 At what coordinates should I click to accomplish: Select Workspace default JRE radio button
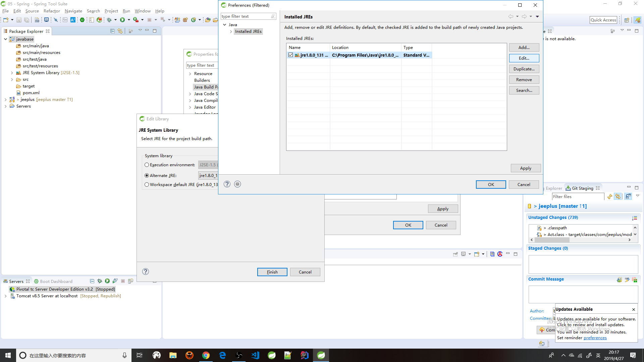pos(146,184)
